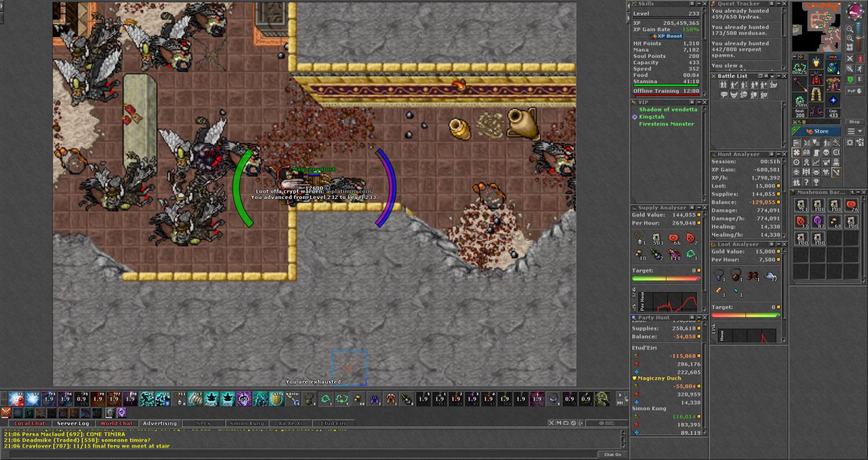Click the boots equipment slot
Viewport: 868px width, 460px height.
(x=816, y=109)
